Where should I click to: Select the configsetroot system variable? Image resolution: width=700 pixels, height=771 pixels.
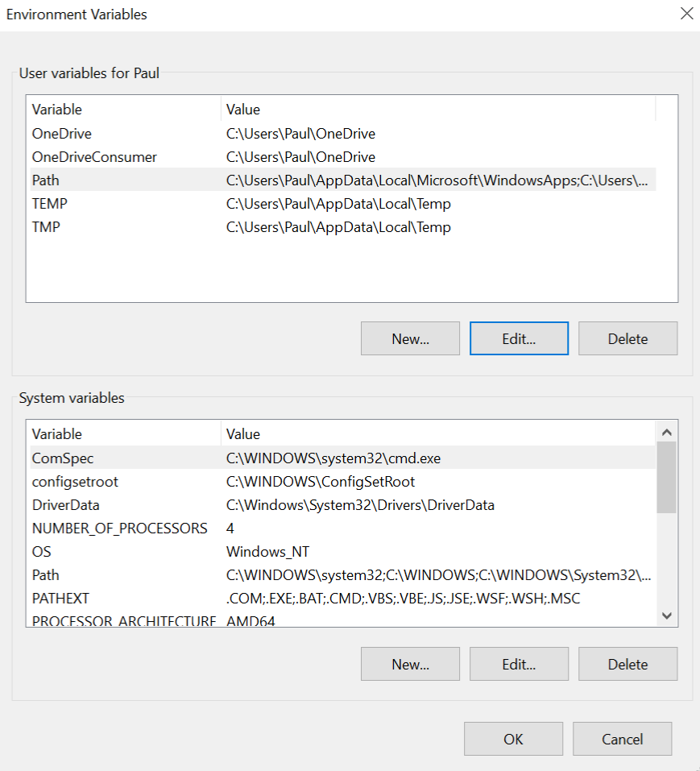343,482
